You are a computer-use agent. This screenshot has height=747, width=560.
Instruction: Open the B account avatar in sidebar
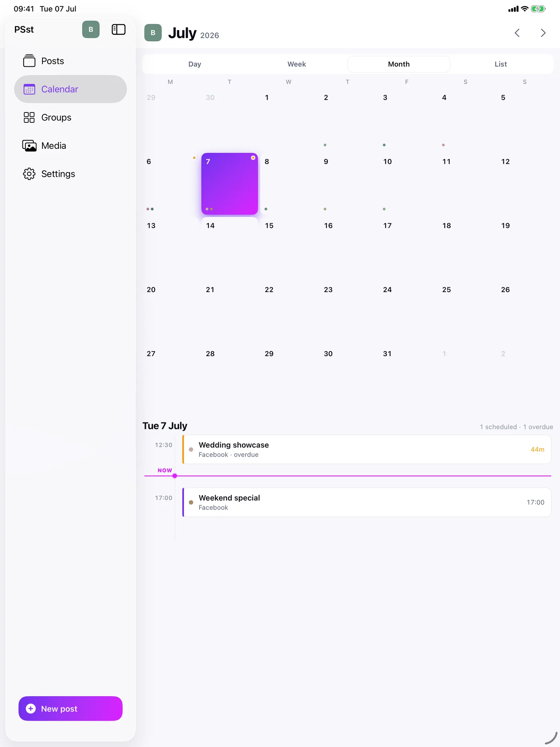tap(91, 30)
